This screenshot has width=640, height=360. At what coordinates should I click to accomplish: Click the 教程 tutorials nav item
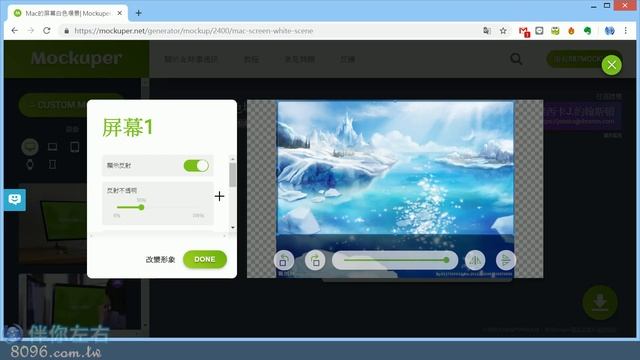click(251, 59)
